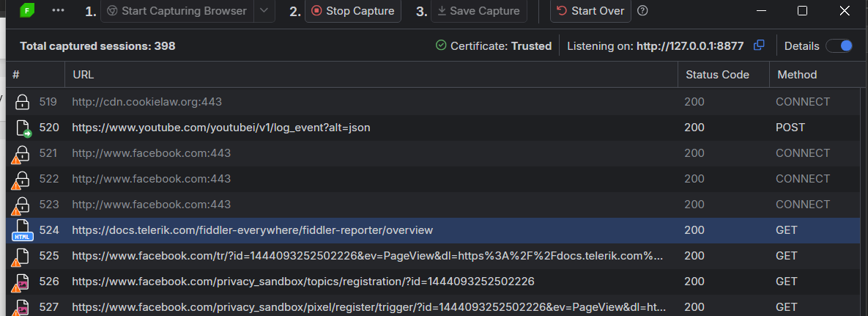Click the Start Over button
868x316 pixels.
590,11
